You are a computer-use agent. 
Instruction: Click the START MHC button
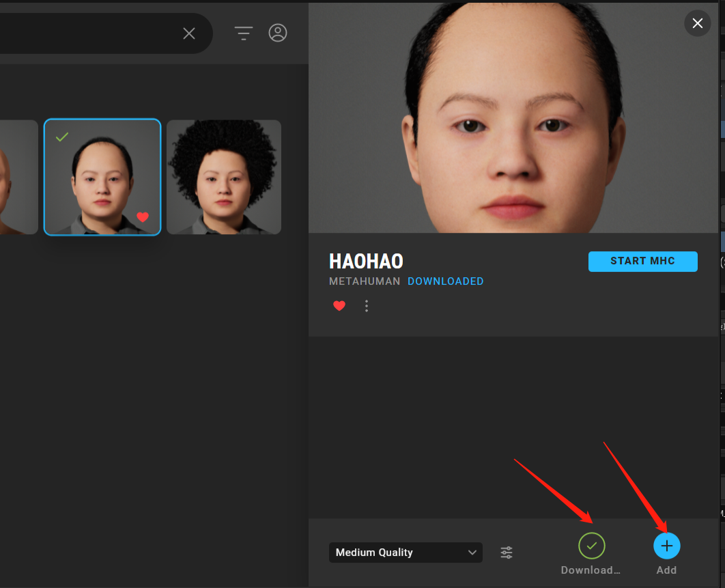point(642,261)
